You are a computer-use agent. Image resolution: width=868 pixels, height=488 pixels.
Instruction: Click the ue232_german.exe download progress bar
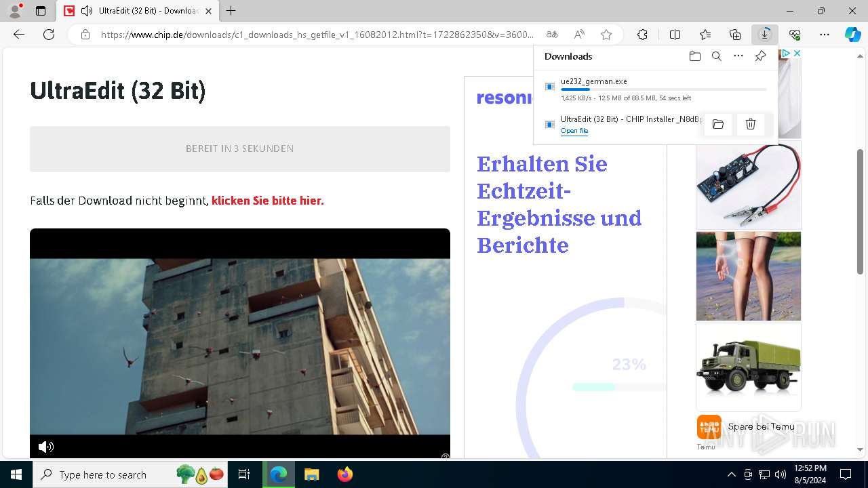[664, 89]
